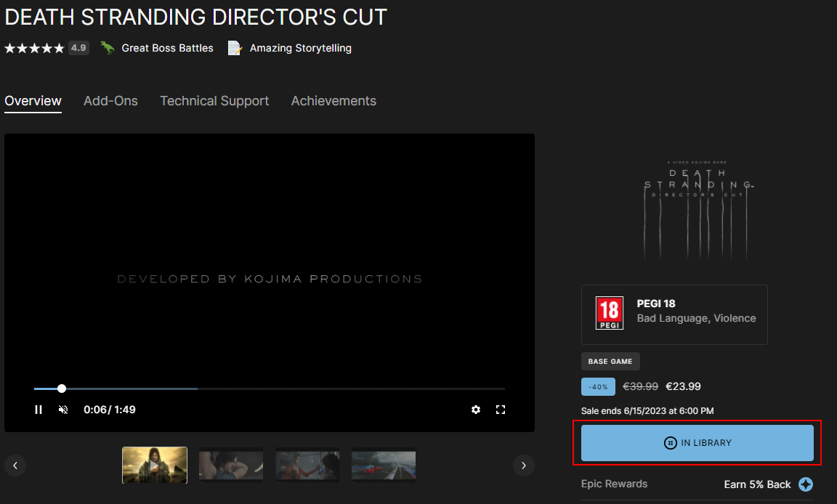Click the 0:06 / 1:49 time display
The height and width of the screenshot is (504, 837).
tap(110, 410)
